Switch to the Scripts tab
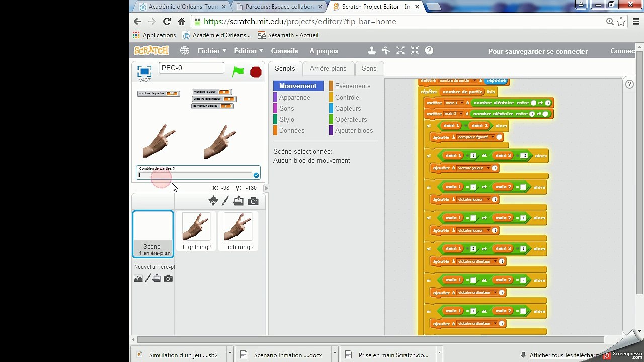644x362 pixels. (285, 68)
